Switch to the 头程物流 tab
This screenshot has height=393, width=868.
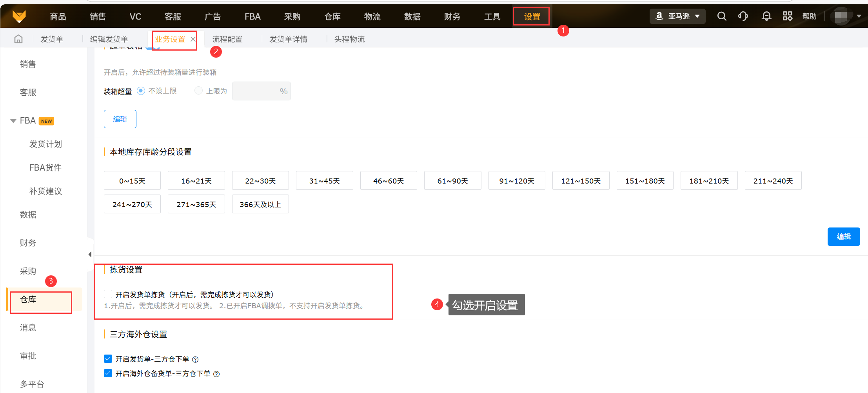tap(350, 39)
